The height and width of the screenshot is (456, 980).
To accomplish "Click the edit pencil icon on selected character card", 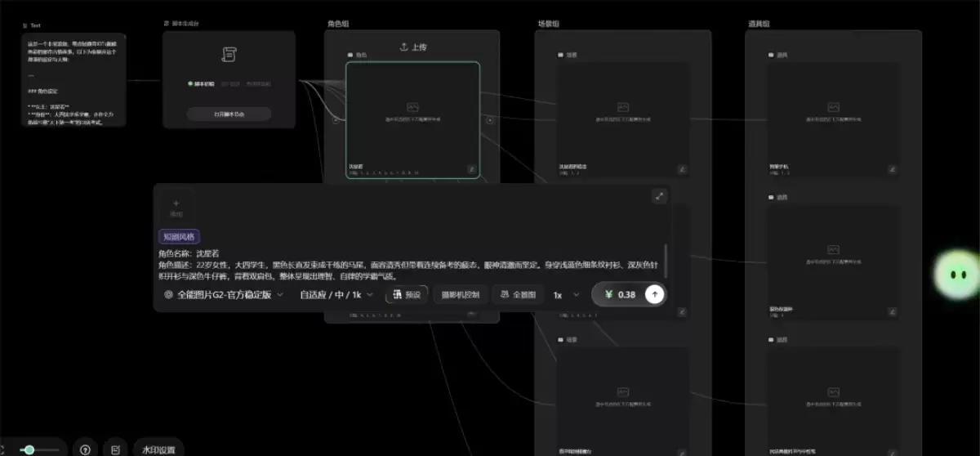I will 471,169.
